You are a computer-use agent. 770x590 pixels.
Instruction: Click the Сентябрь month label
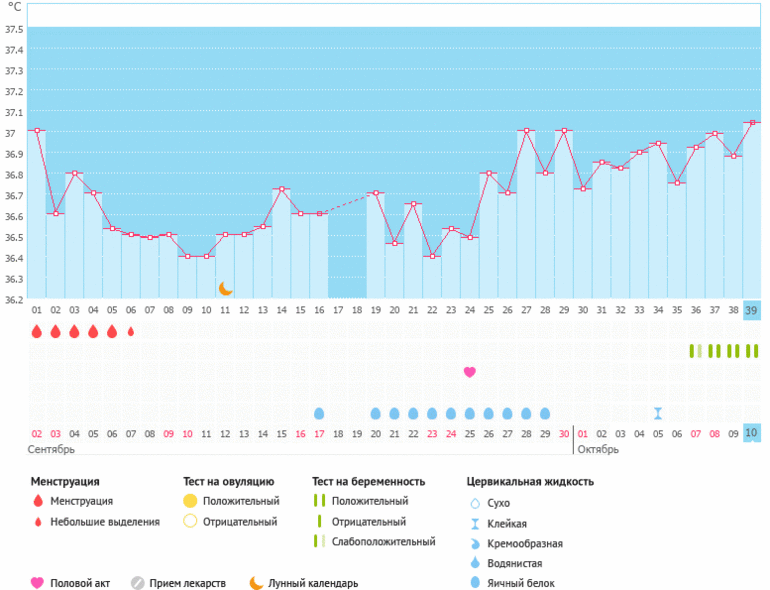pos(52,450)
